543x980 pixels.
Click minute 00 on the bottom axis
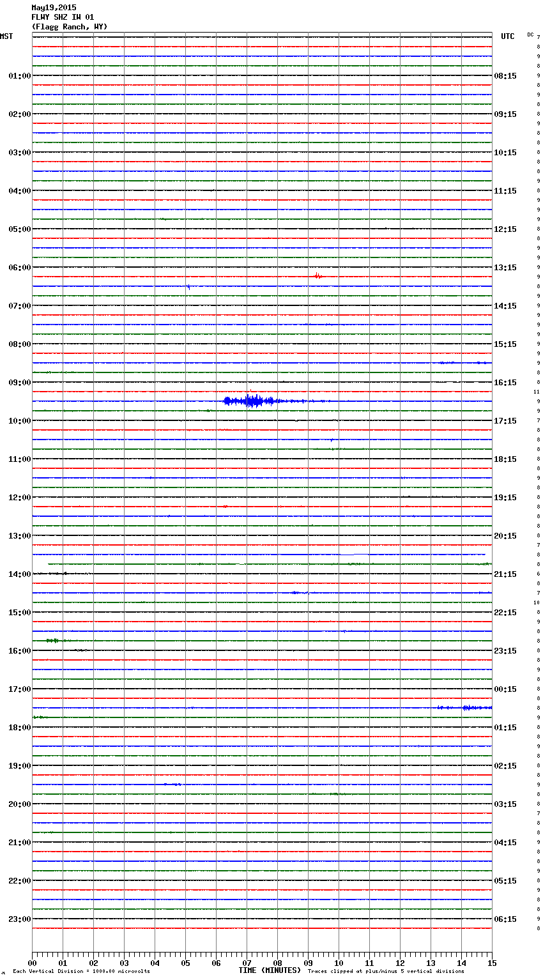click(32, 963)
